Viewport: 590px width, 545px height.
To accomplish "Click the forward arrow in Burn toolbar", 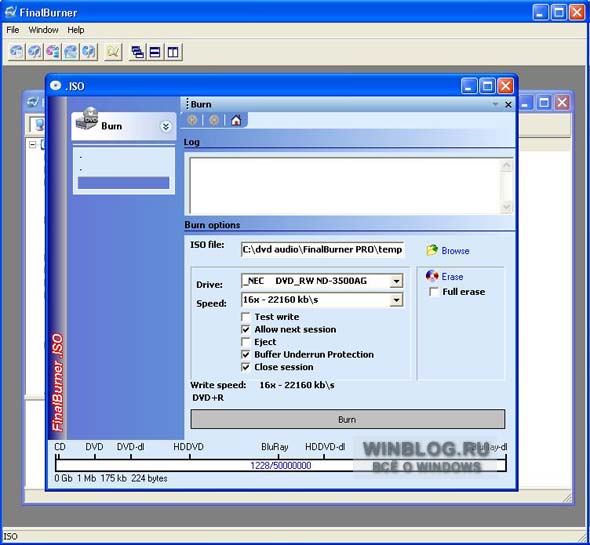I will [x=214, y=120].
